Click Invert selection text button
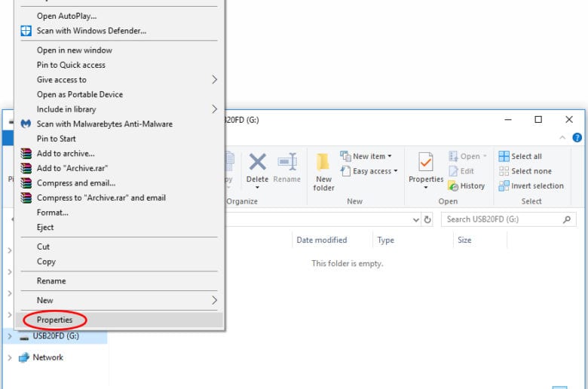588x389 pixels. coord(537,185)
